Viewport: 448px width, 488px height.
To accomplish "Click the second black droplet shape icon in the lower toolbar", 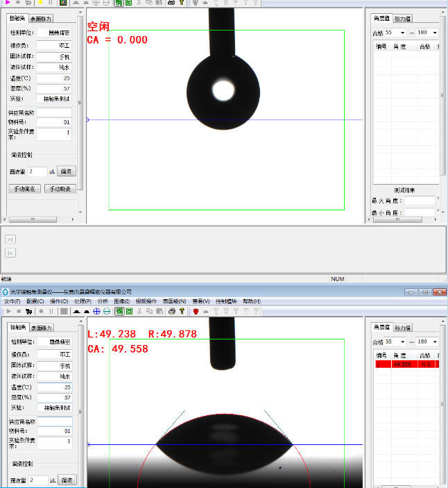I will point(87,311).
